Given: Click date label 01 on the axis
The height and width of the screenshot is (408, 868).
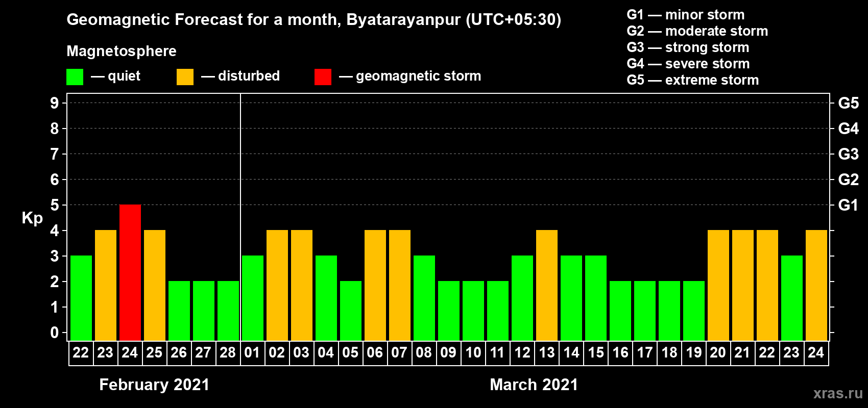Looking at the screenshot, I should (252, 352).
